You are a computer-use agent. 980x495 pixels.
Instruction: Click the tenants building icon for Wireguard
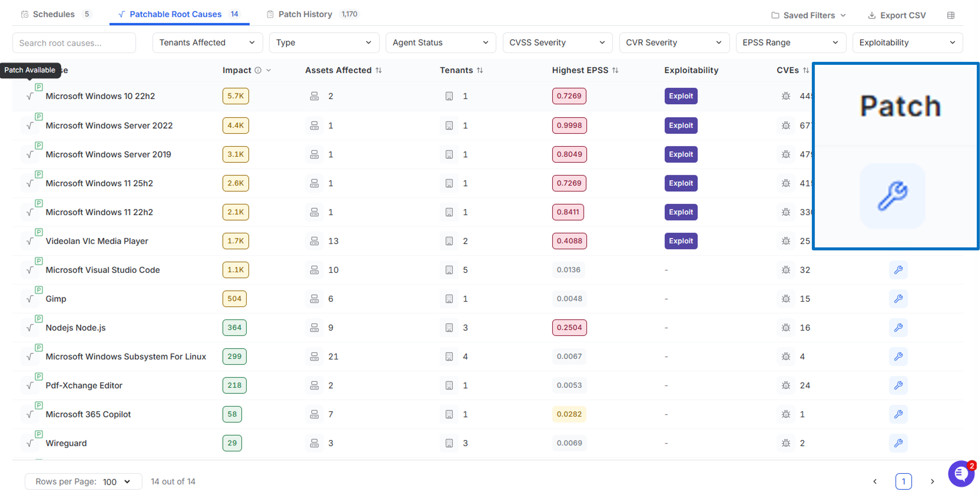pos(449,443)
